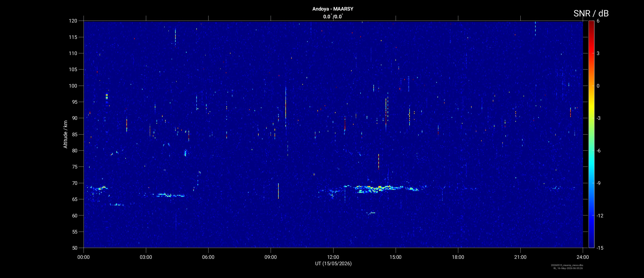Click the -3 colorbar tick label
Viewport: 644px width, 278px height.
click(598, 118)
